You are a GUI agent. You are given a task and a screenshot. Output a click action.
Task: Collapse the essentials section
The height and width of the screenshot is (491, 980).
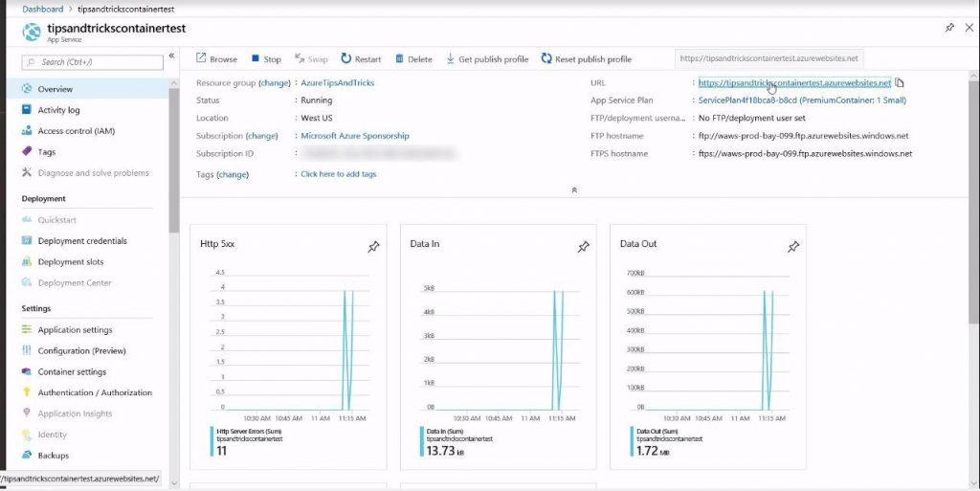(574, 190)
